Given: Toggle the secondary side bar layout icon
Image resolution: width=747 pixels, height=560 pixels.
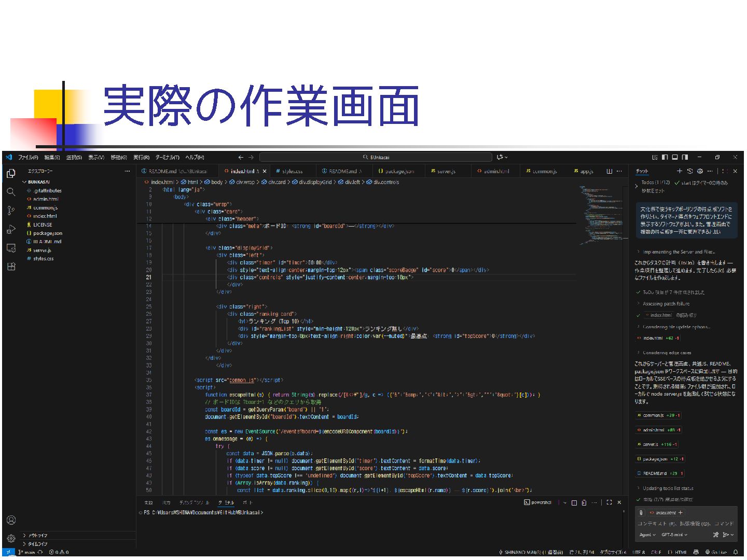Looking at the screenshot, I should 685,157.
